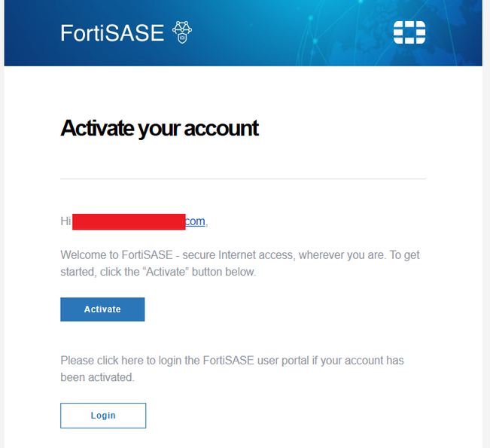
Task: Click "Please click here" login text
Action: click(102, 361)
